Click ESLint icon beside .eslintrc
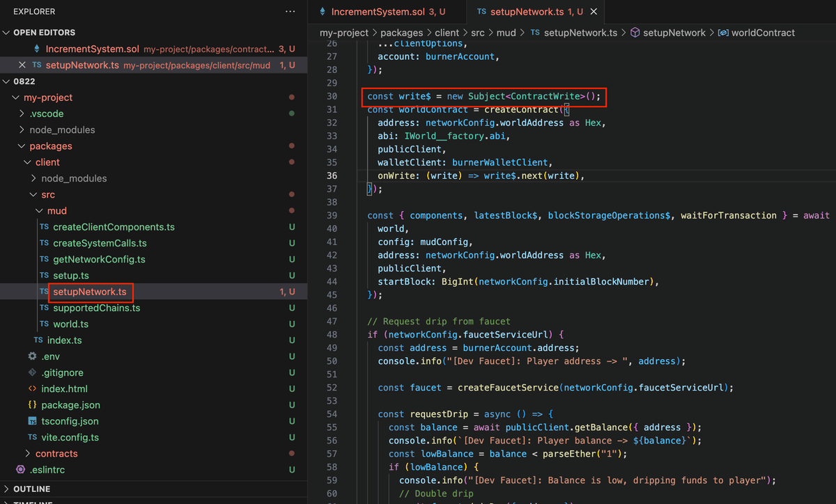 (x=20, y=469)
